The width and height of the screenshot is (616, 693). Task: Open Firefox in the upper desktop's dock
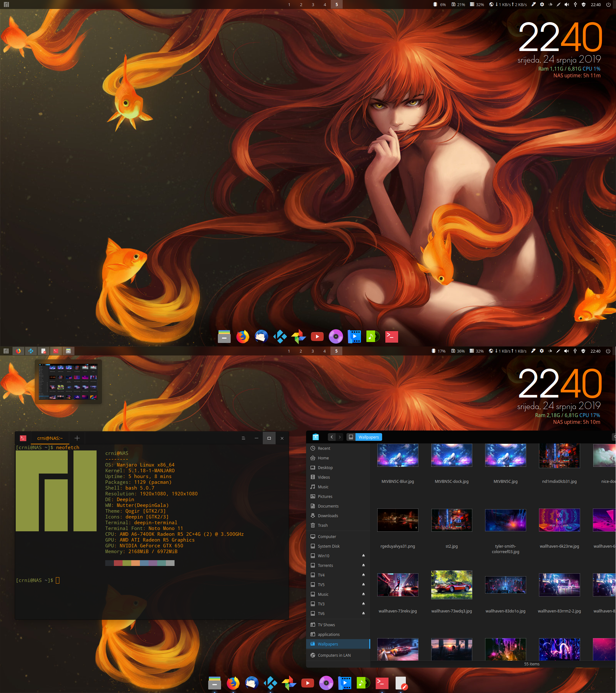pyautogui.click(x=243, y=337)
